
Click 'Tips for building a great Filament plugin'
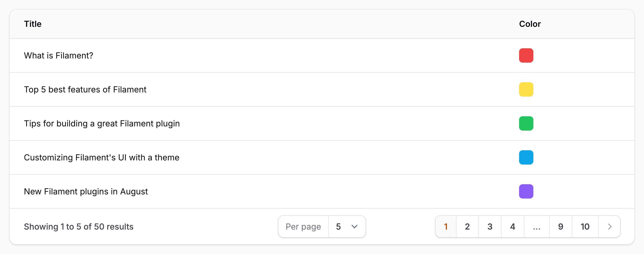102,123
